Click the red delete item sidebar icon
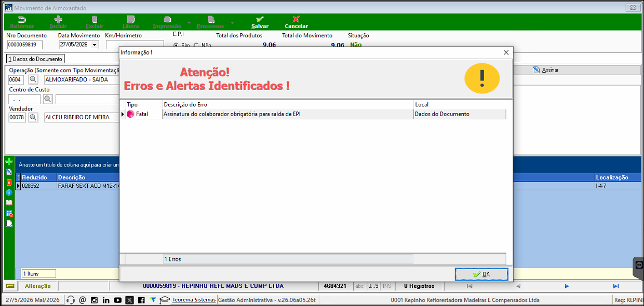 (9, 182)
